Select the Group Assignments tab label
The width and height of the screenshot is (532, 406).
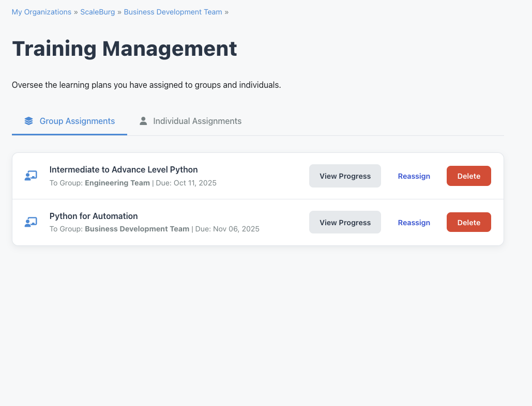click(x=77, y=121)
